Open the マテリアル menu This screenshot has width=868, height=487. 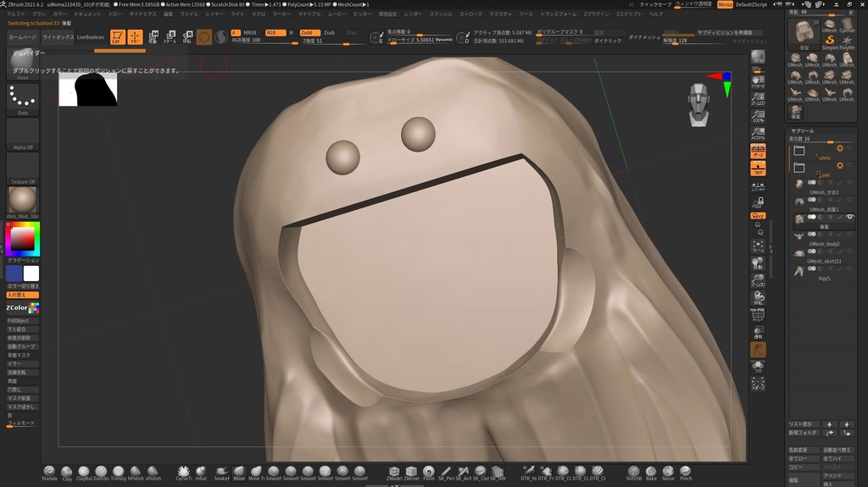309,14
